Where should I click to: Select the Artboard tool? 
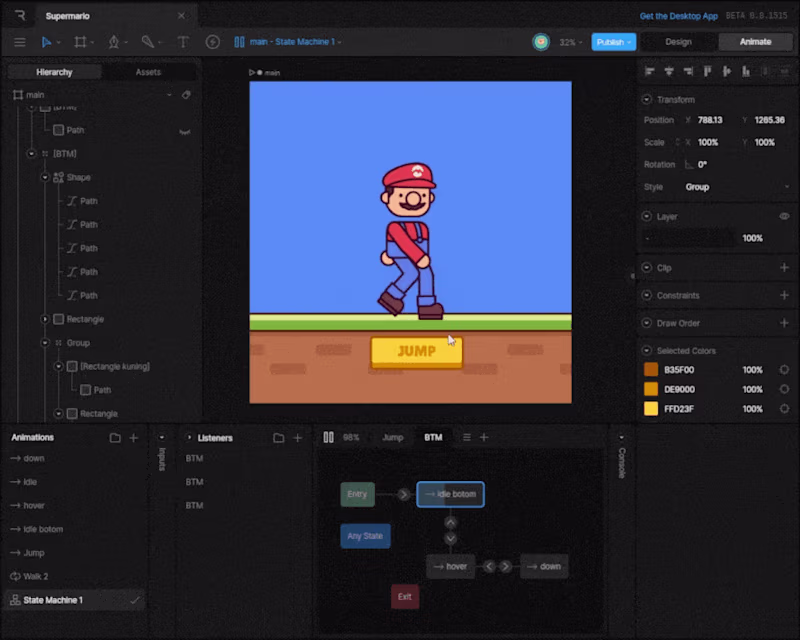(x=80, y=42)
